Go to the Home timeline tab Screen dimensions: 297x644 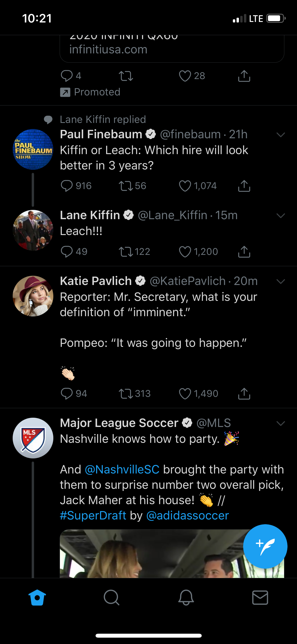[37, 597]
